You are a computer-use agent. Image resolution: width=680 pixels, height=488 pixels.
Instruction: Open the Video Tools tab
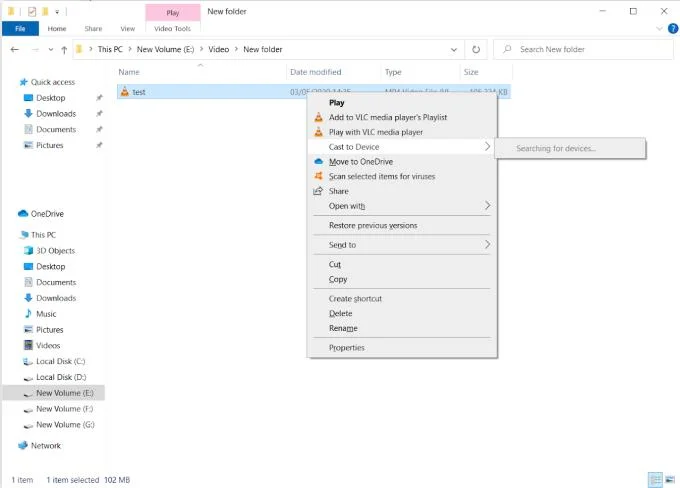pos(172,29)
